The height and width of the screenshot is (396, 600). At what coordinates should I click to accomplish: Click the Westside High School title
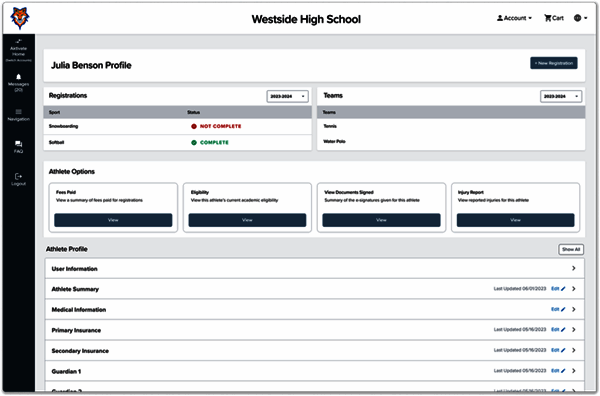[306, 19]
